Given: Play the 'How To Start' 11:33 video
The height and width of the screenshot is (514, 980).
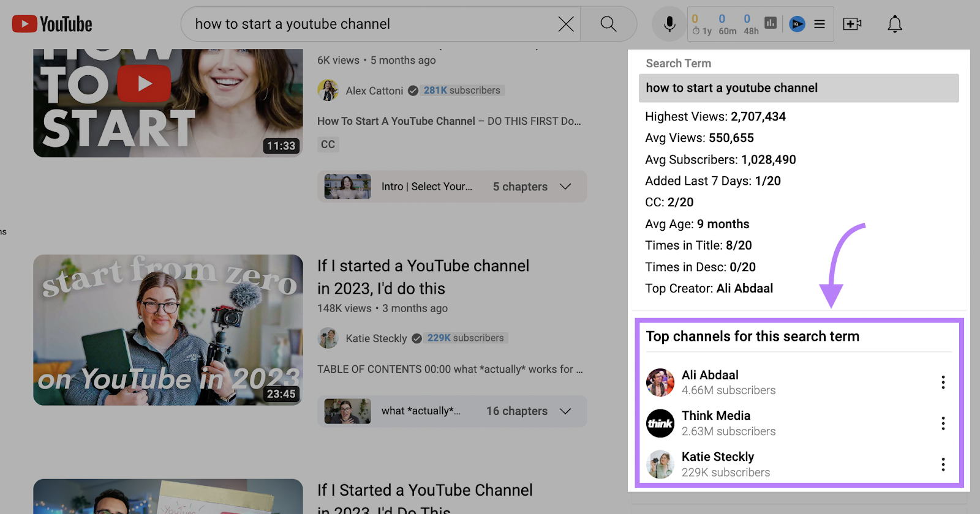Looking at the screenshot, I should coord(168,103).
